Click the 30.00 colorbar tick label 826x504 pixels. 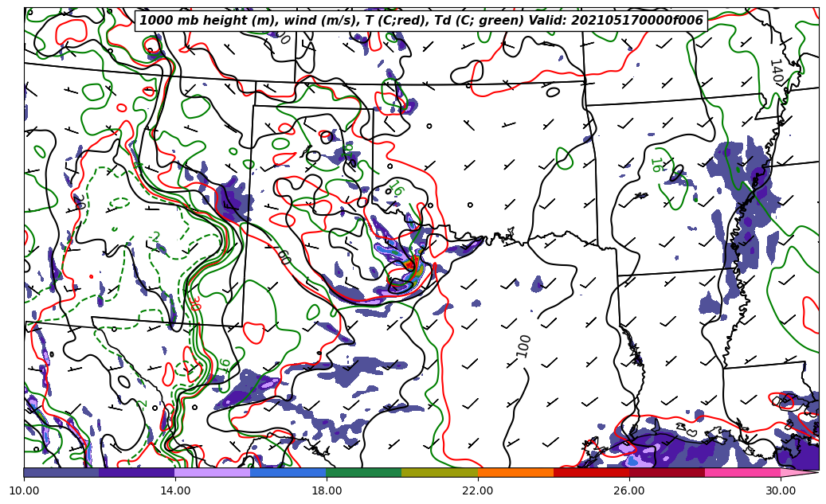[x=781, y=490]
